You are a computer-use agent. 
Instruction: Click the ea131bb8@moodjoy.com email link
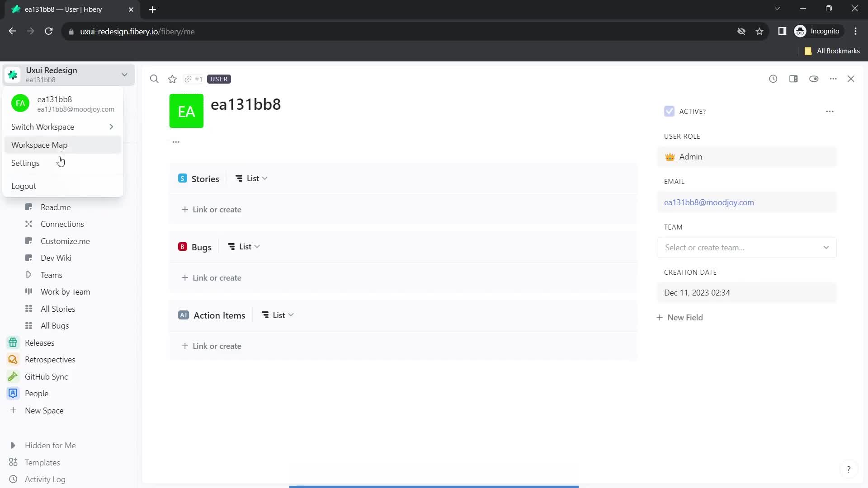pyautogui.click(x=709, y=202)
